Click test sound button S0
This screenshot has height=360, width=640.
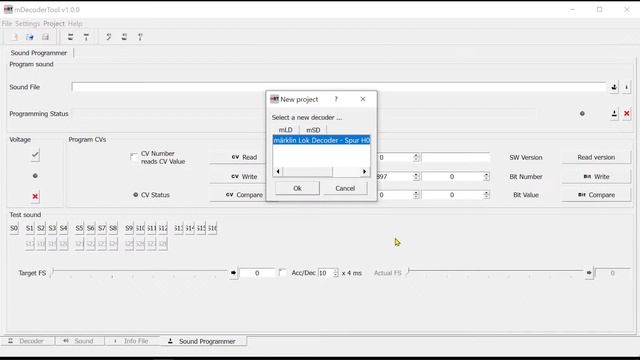pos(14,228)
